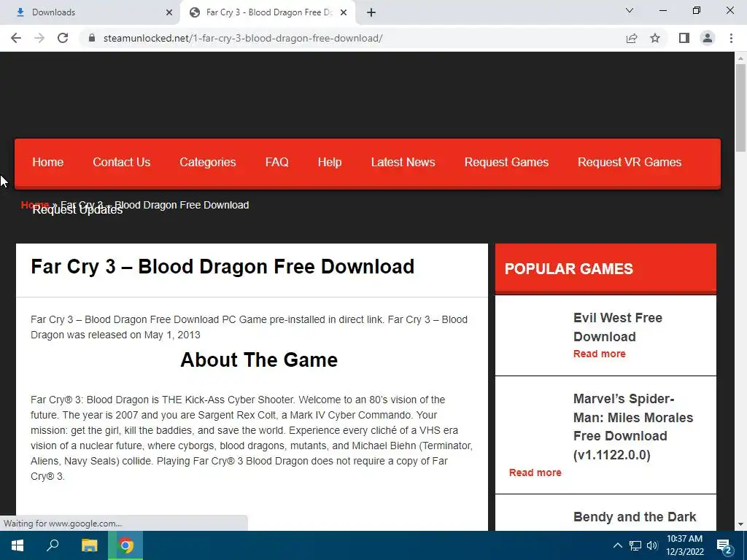Click the padlock site info icon

92,38
